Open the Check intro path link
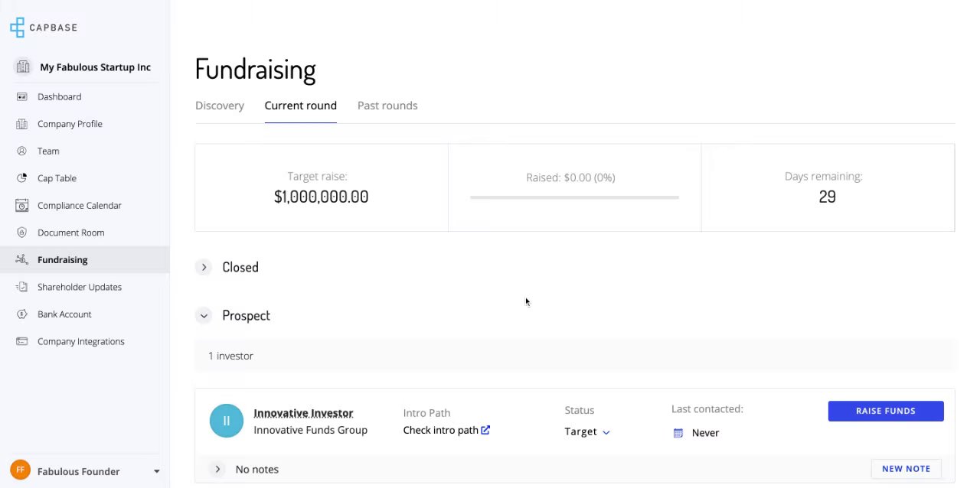This screenshot has height=488, width=980. [x=446, y=430]
